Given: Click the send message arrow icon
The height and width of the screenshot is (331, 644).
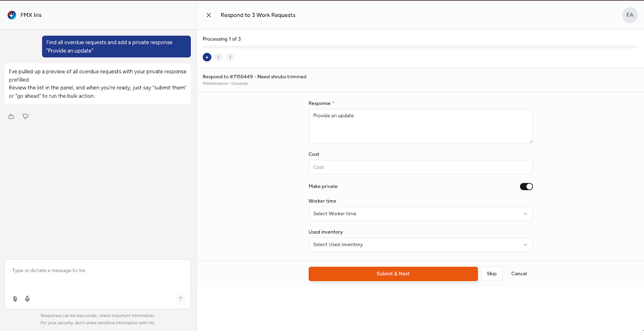Looking at the screenshot, I should (x=180, y=299).
